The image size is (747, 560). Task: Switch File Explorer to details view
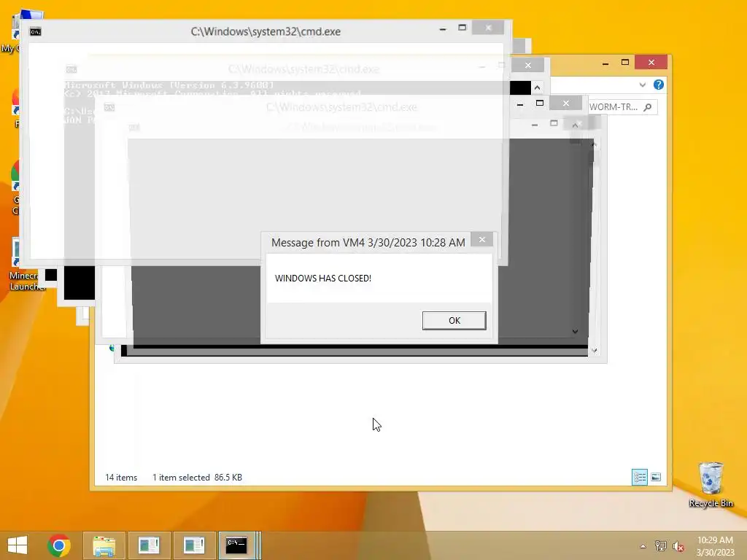pos(639,477)
